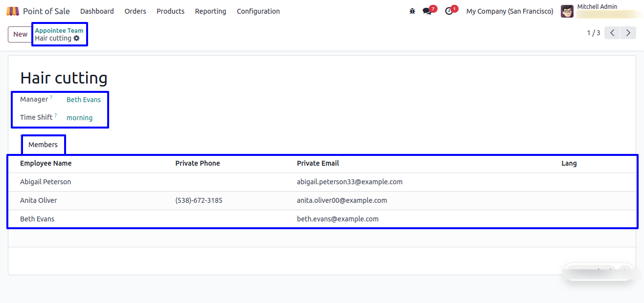The image size is (644, 303).
Task: Open the debug bug icon menu
Action: pos(412,11)
